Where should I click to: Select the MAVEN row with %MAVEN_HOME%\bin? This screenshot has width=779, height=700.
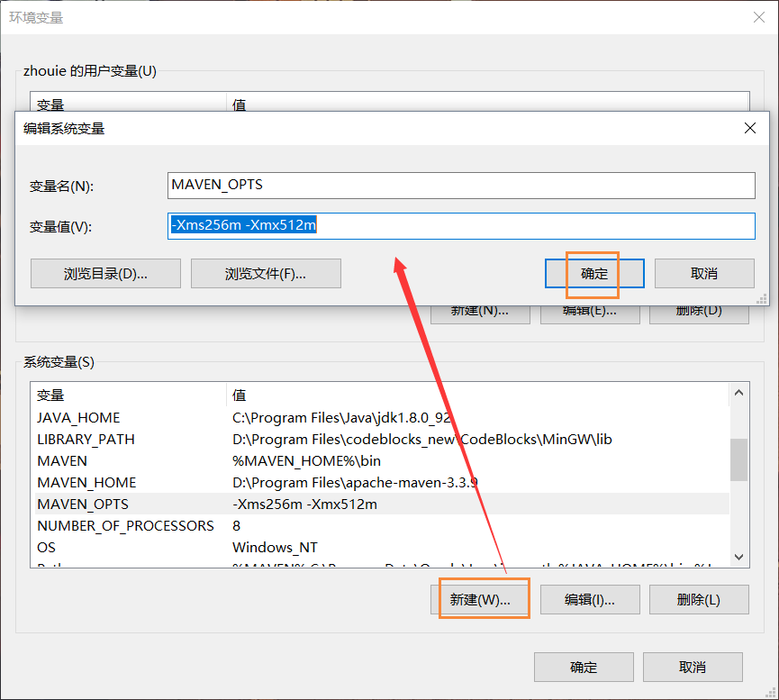[x=380, y=461]
